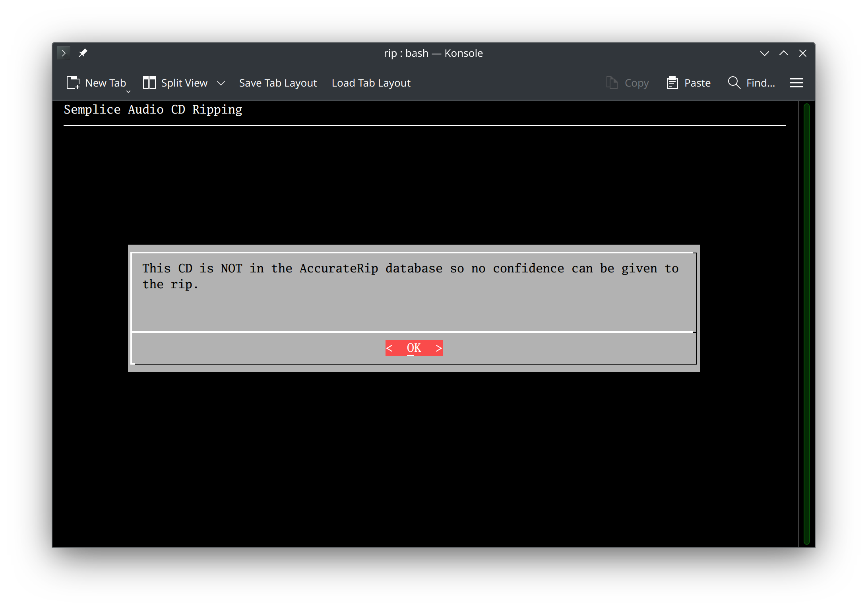Split the terminal view
This screenshot has height=610, width=868.
(175, 83)
